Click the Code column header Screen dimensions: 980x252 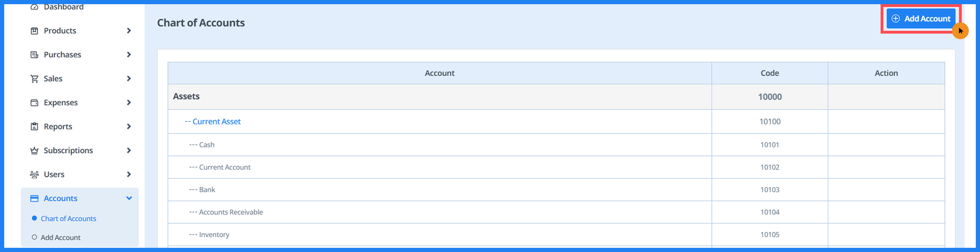tap(770, 73)
